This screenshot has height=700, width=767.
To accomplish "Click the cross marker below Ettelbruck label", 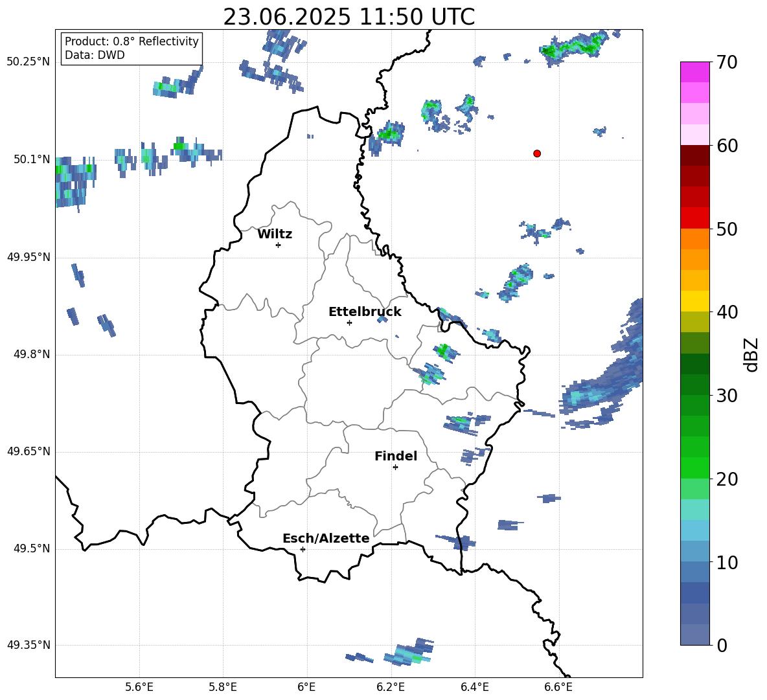I will click(x=349, y=322).
